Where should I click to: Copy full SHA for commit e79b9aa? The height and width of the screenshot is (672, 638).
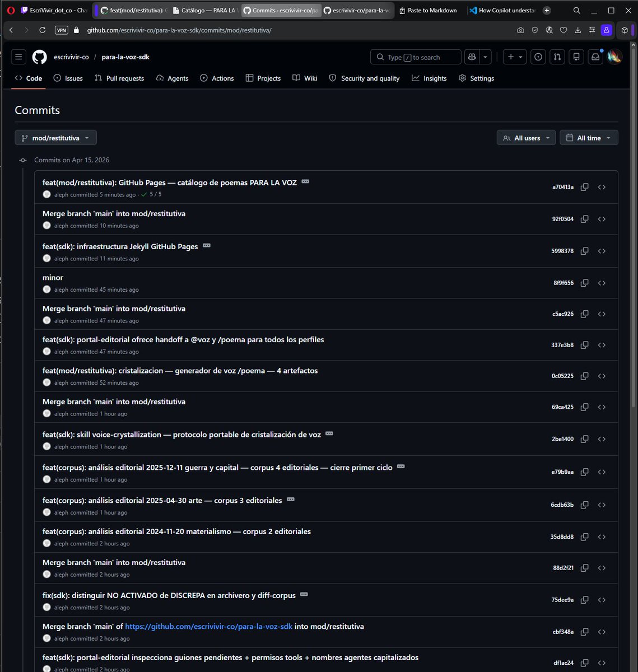pyautogui.click(x=584, y=472)
